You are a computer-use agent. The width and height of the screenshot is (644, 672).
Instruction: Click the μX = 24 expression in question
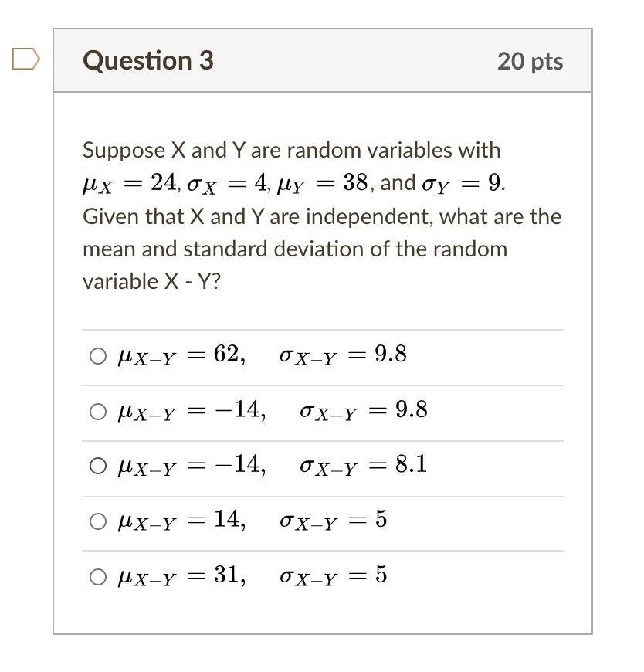[131, 185]
